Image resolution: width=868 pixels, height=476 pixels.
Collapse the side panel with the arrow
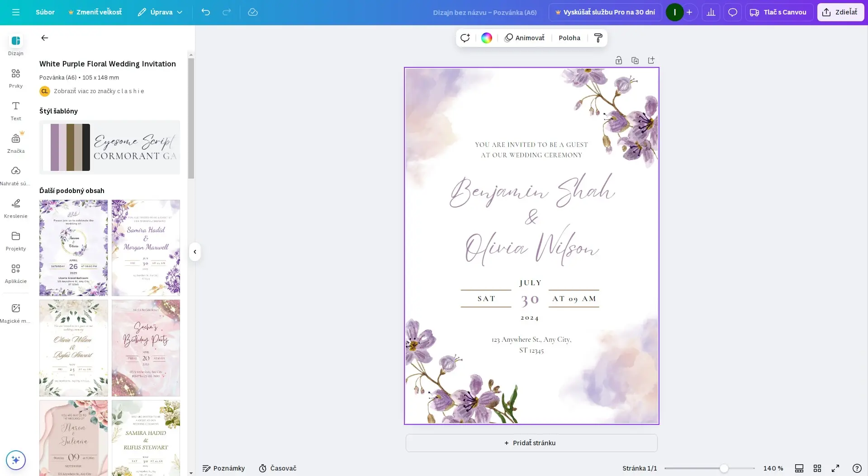(195, 252)
